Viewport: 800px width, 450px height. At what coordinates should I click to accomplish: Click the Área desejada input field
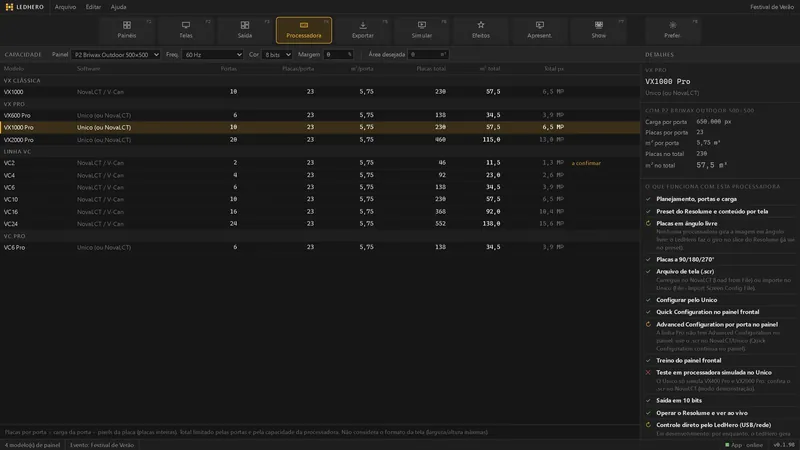click(x=428, y=55)
